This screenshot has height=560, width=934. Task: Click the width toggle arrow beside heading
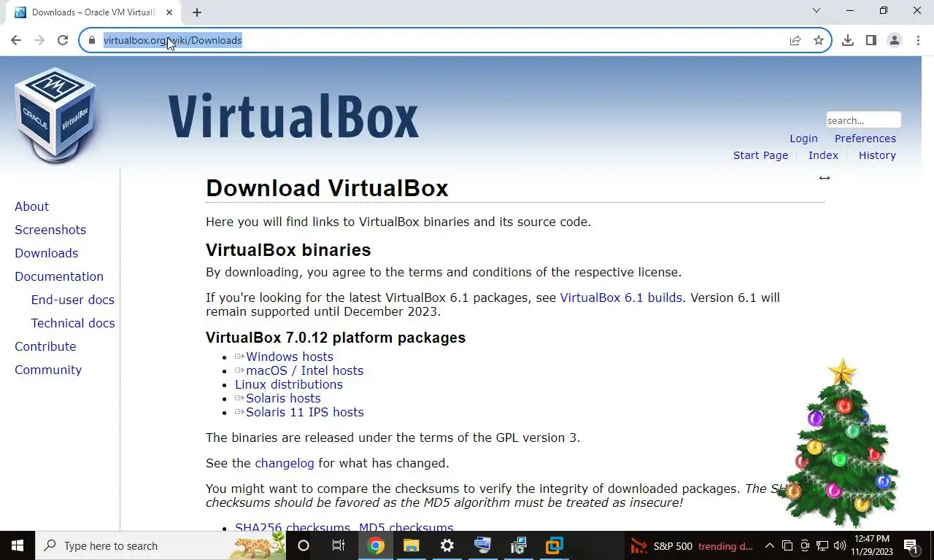pyautogui.click(x=825, y=178)
